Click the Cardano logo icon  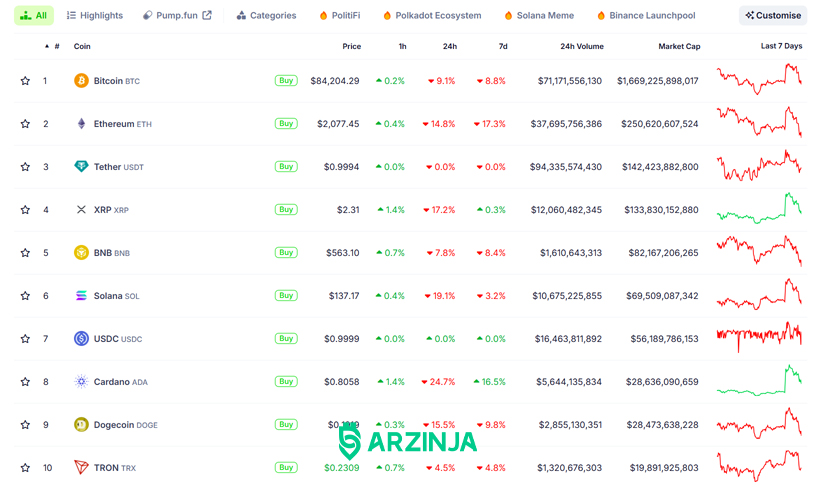pyautogui.click(x=81, y=382)
